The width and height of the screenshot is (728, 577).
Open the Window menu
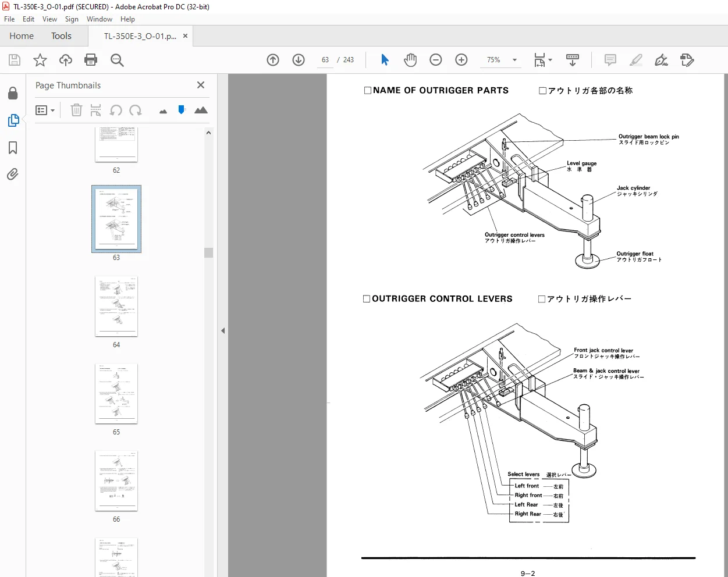tap(100, 19)
